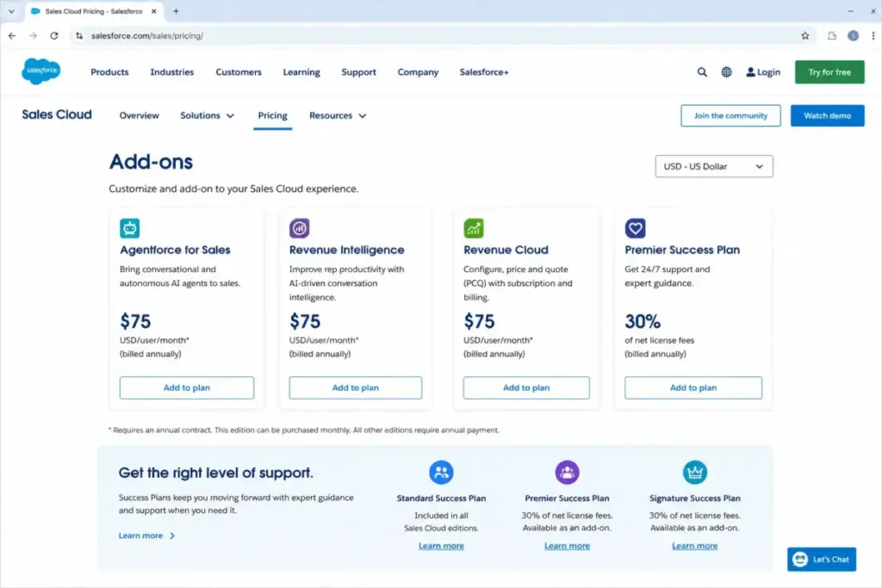Open the site search magnifier icon
Screen dimensions: 882x588
tap(702, 72)
